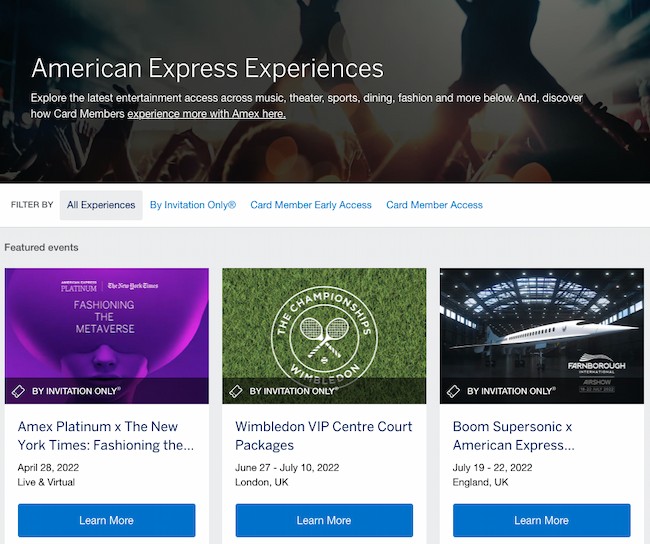Click Learn More for Wimbledon VIP packages
The height and width of the screenshot is (544, 650).
pyautogui.click(x=324, y=520)
